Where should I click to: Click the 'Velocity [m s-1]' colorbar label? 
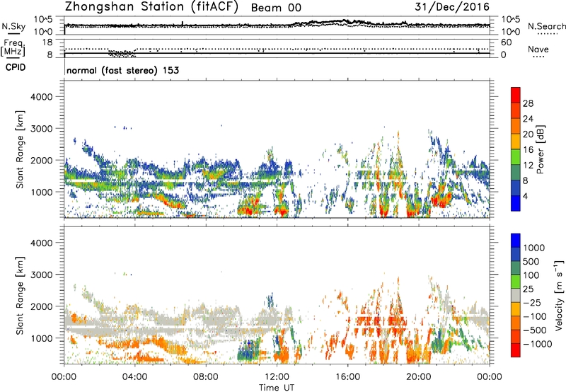click(559, 295)
